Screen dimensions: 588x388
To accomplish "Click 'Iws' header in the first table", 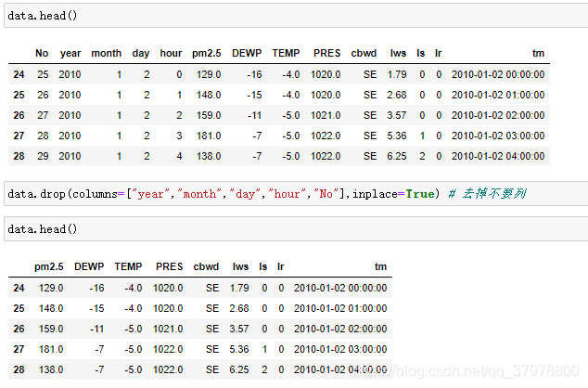I will 398,53.
